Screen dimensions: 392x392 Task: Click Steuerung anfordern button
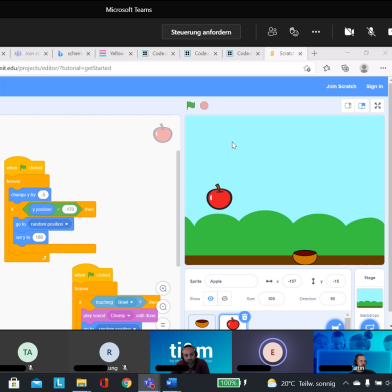(x=201, y=32)
